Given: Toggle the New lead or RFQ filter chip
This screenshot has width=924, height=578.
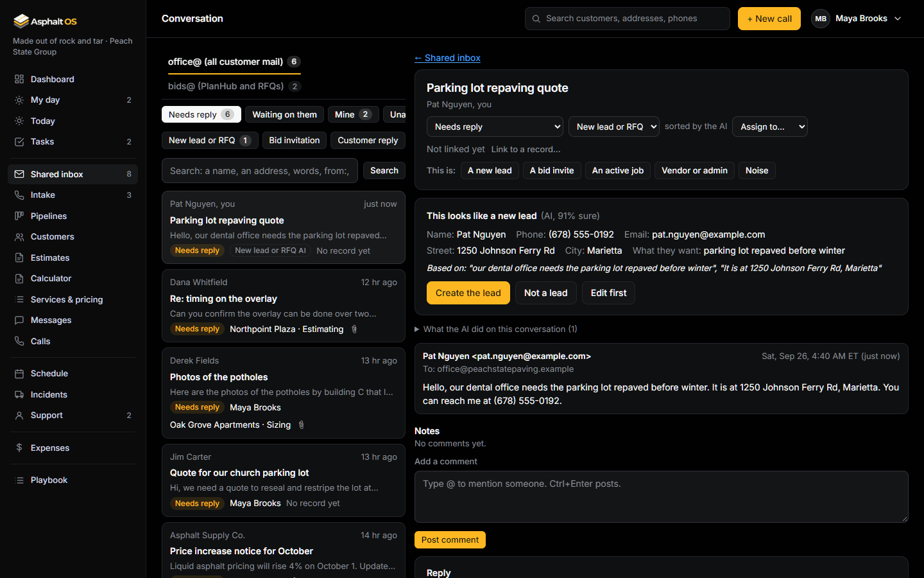Looking at the screenshot, I should coord(210,140).
